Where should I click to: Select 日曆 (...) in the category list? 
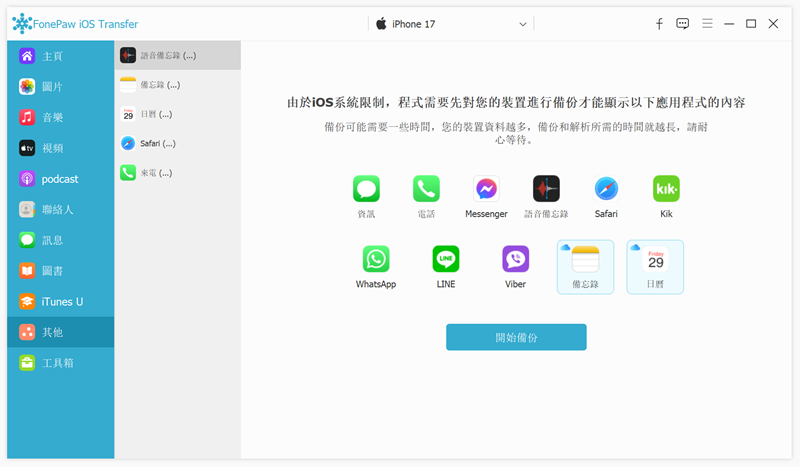tap(178, 114)
